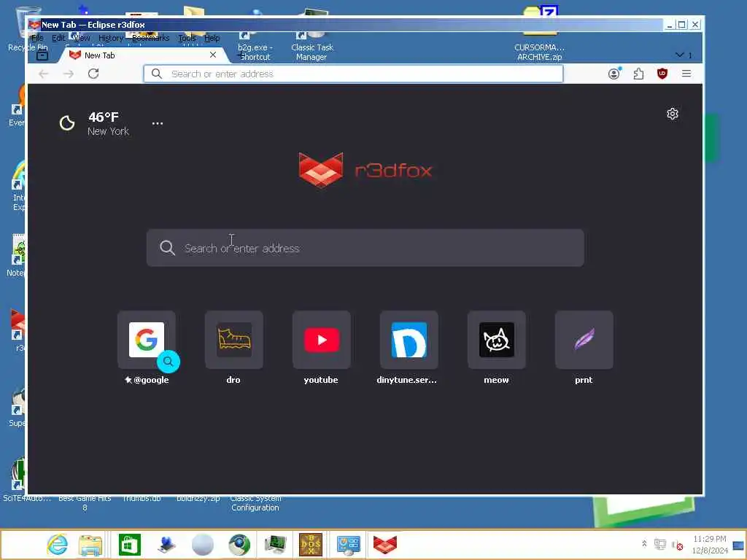Open the Control Panel icon in taskbar

tap(348, 545)
